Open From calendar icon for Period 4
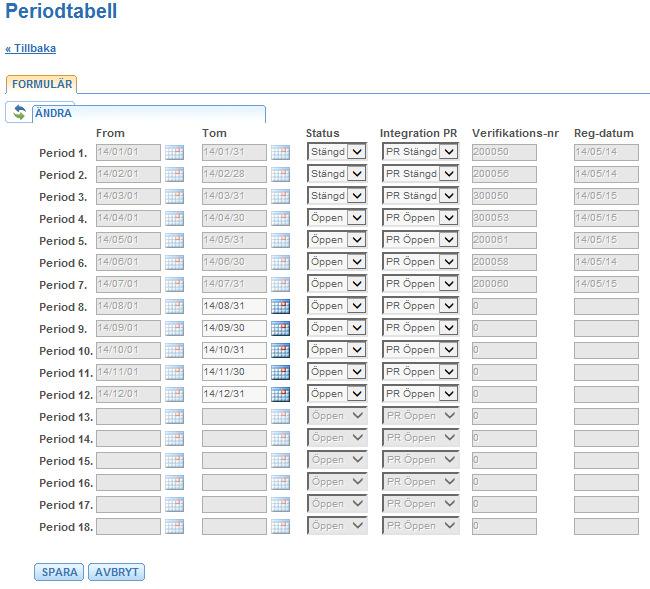650x589 pixels. (175, 218)
